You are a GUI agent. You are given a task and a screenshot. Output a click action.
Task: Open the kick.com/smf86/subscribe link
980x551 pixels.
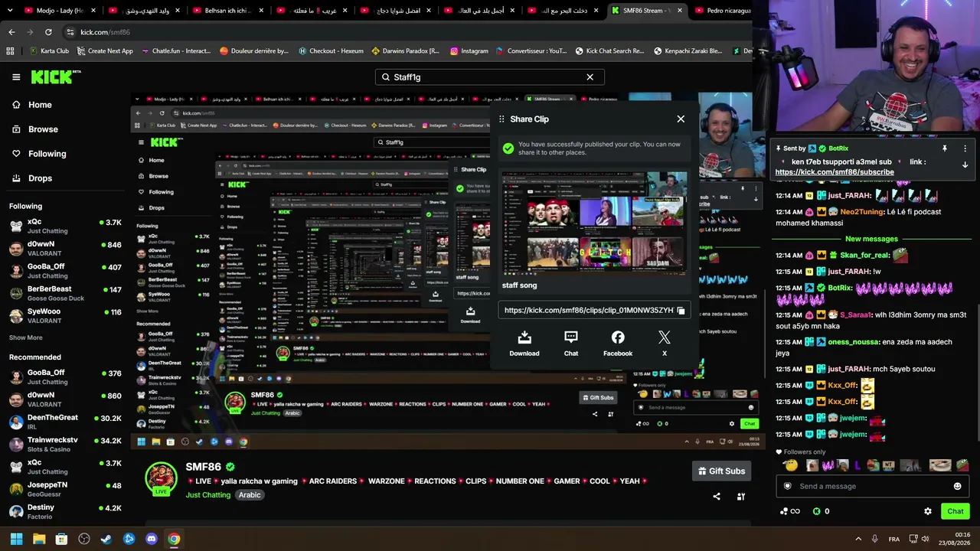pyautogui.click(x=835, y=172)
